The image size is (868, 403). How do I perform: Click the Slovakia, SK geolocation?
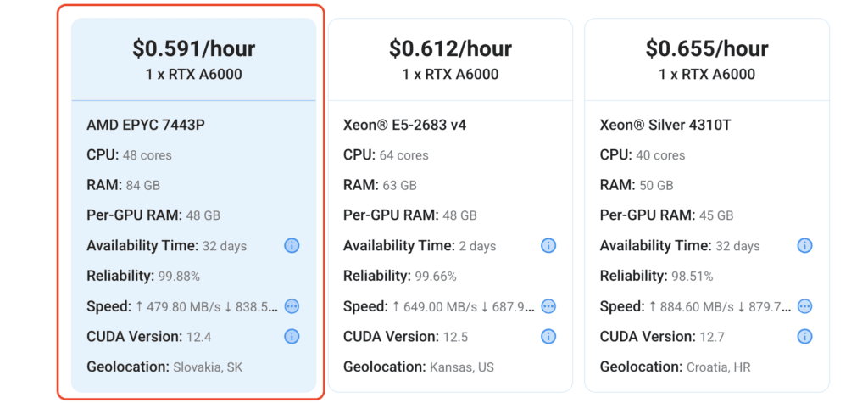208,367
